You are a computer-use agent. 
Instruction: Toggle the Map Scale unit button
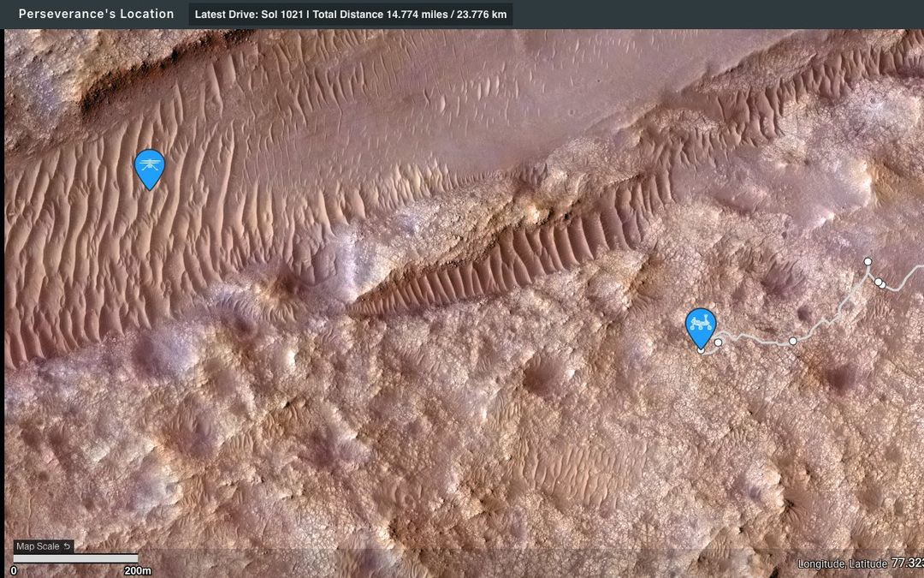click(x=44, y=546)
